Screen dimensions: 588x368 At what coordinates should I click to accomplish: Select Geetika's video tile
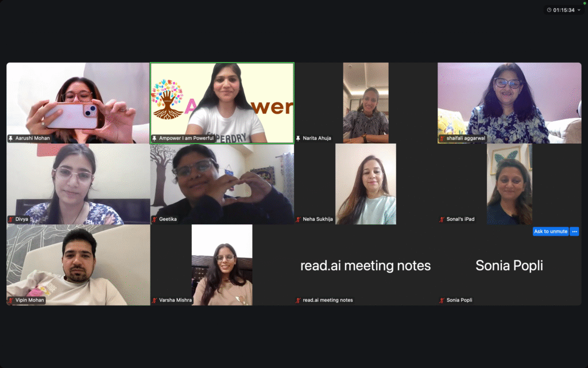click(222, 184)
